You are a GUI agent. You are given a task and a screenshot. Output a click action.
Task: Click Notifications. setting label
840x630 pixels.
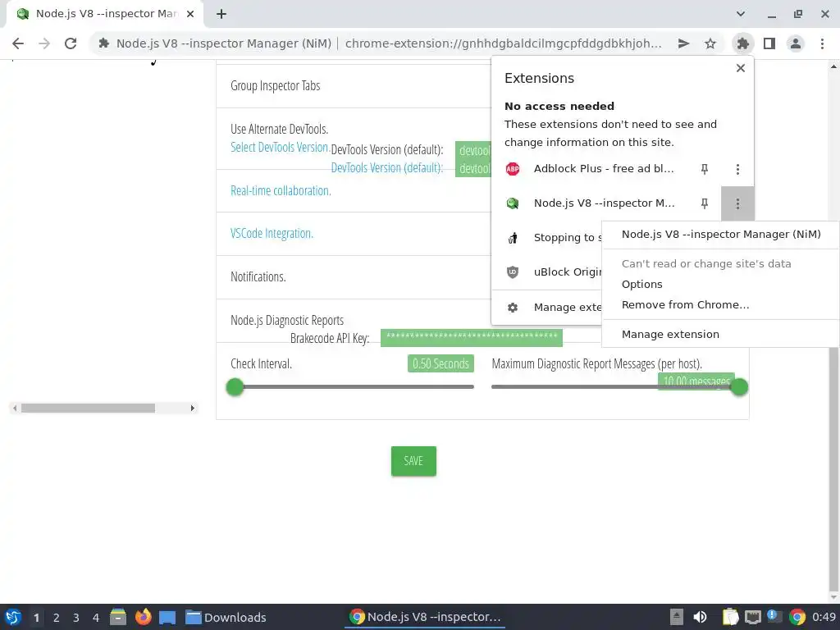(258, 277)
